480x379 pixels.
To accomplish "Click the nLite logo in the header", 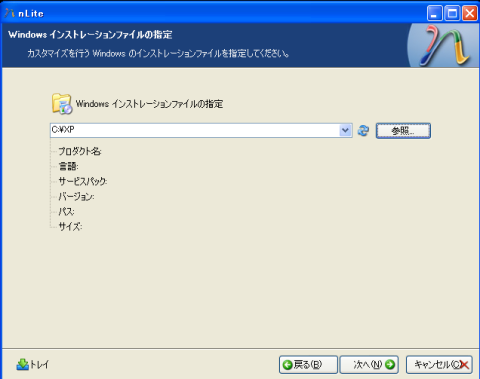I will pos(444,45).
